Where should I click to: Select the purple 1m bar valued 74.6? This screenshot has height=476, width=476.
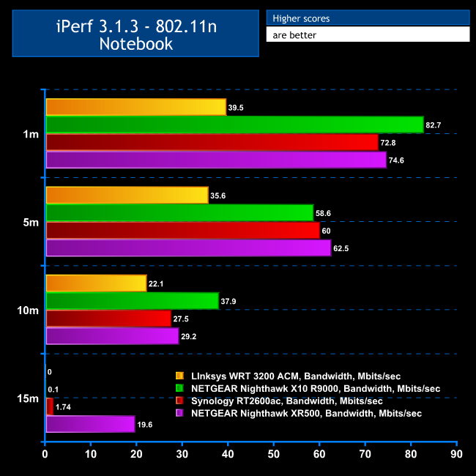pos(216,160)
